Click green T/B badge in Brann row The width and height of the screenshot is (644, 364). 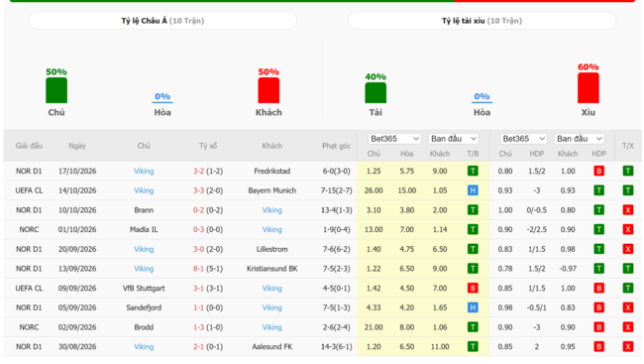point(473,210)
